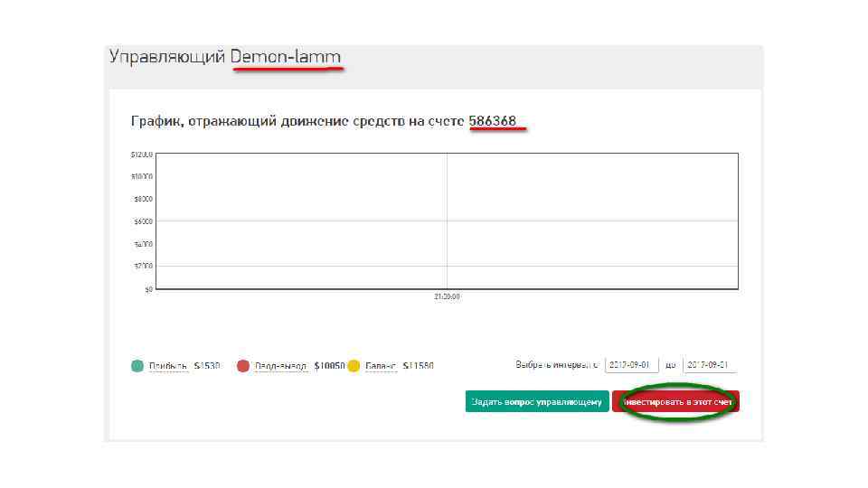868x488 pixels.
Task: Click the 'Баланс' legend label
Action: pos(381,366)
